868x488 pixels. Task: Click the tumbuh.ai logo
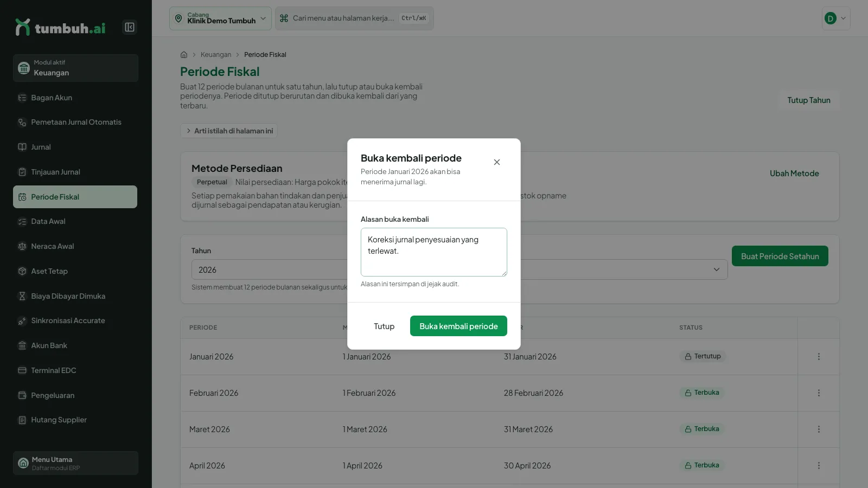(61, 27)
